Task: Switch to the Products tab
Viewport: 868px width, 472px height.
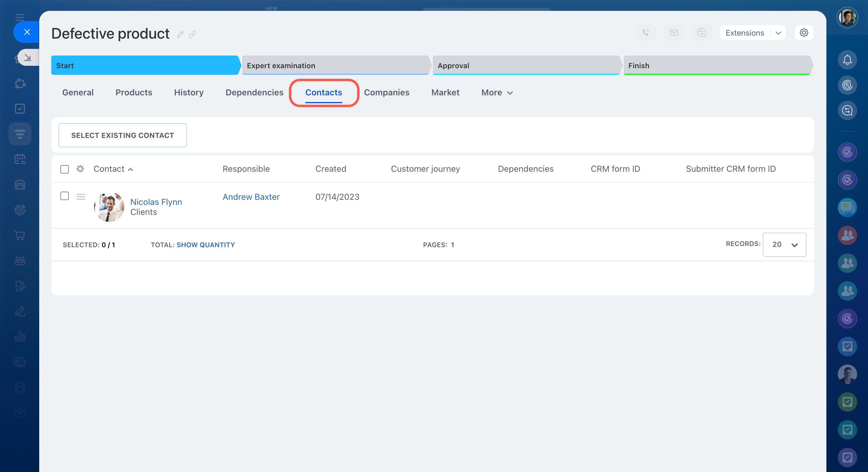Action: (134, 92)
